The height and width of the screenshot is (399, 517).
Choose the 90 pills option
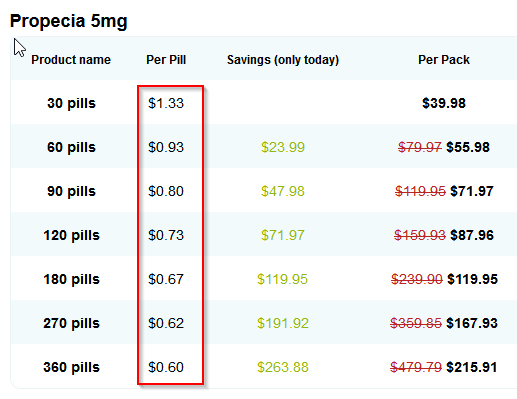click(x=71, y=191)
